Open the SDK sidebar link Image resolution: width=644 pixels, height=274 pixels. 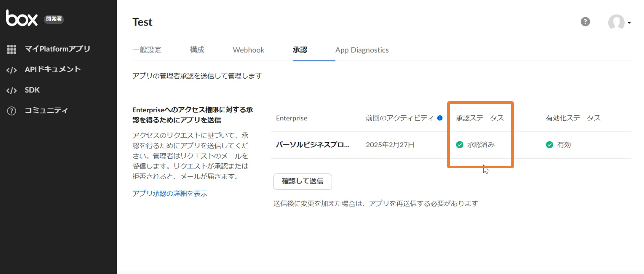click(32, 90)
